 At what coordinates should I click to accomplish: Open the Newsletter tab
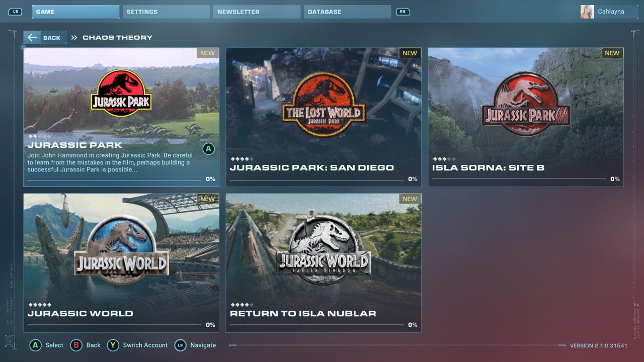point(257,12)
